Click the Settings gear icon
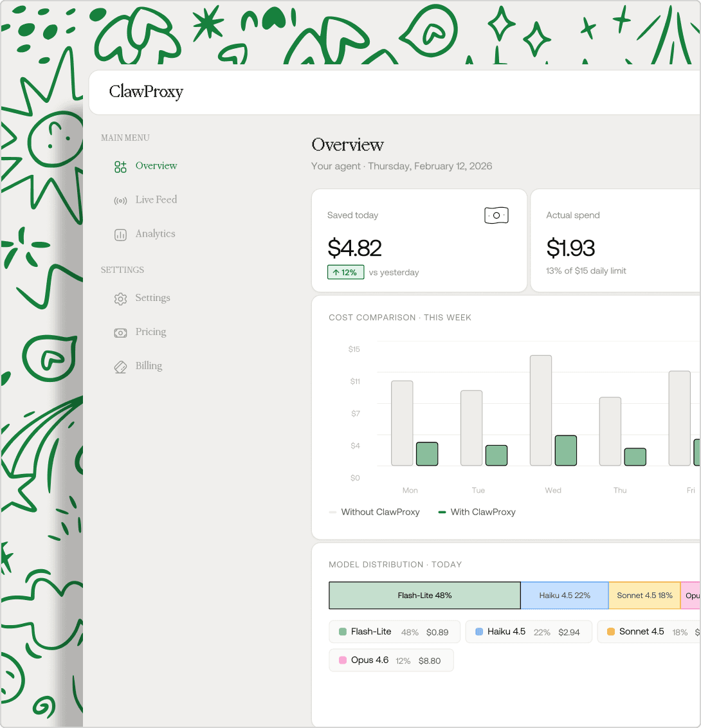The image size is (701, 728). (x=120, y=299)
